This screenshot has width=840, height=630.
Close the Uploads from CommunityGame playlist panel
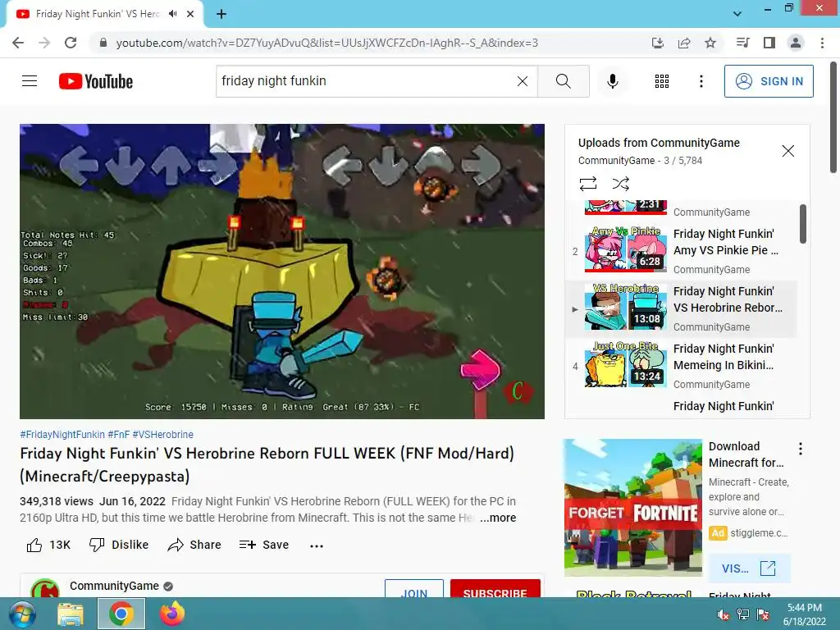click(788, 151)
